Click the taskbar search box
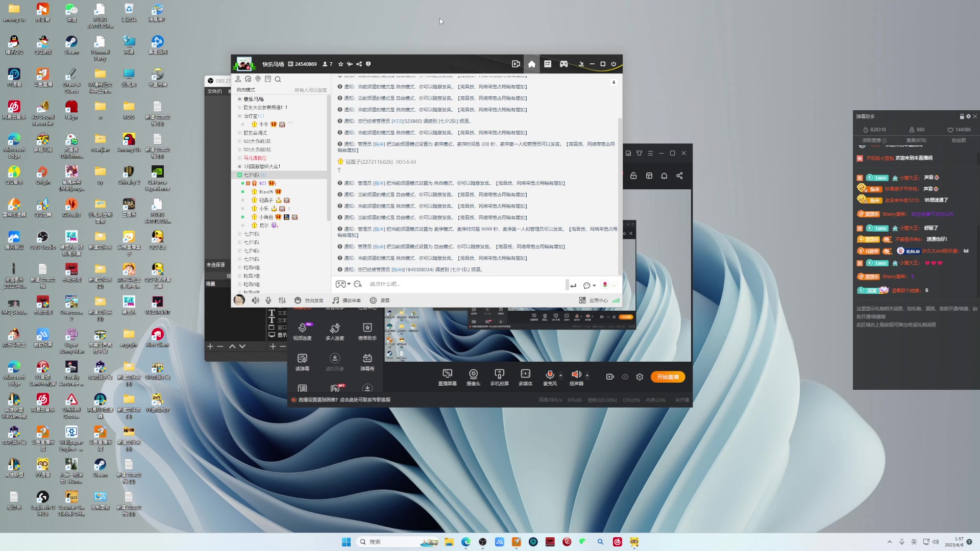 tap(398, 542)
